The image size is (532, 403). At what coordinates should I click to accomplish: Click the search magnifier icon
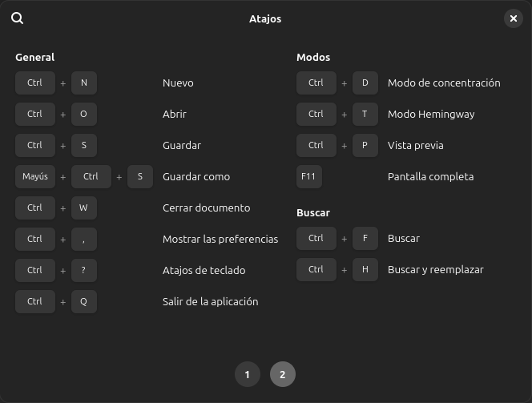18,18
